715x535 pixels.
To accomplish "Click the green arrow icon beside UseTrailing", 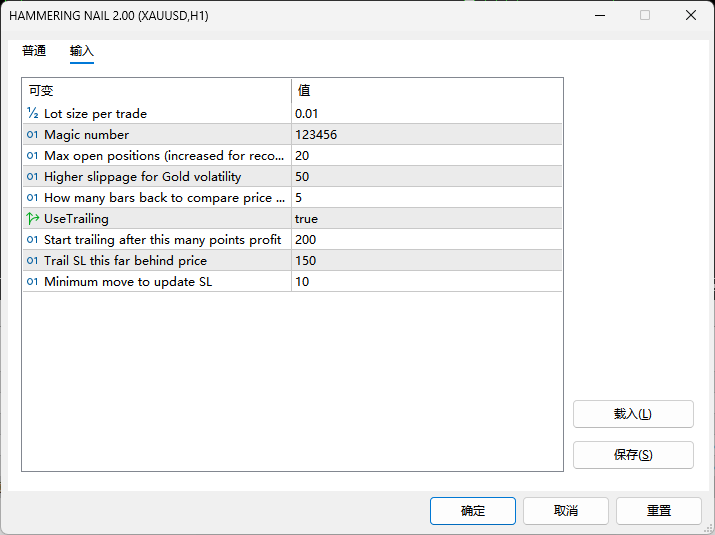I will coord(32,218).
